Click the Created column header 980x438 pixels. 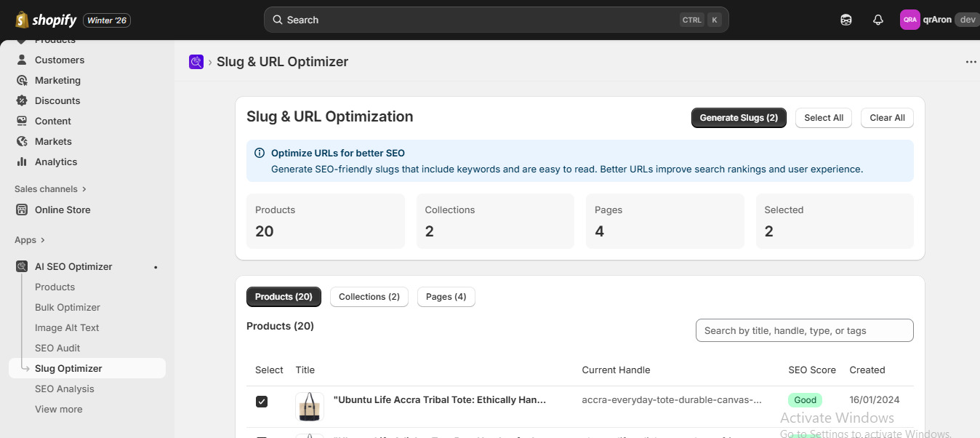click(867, 370)
